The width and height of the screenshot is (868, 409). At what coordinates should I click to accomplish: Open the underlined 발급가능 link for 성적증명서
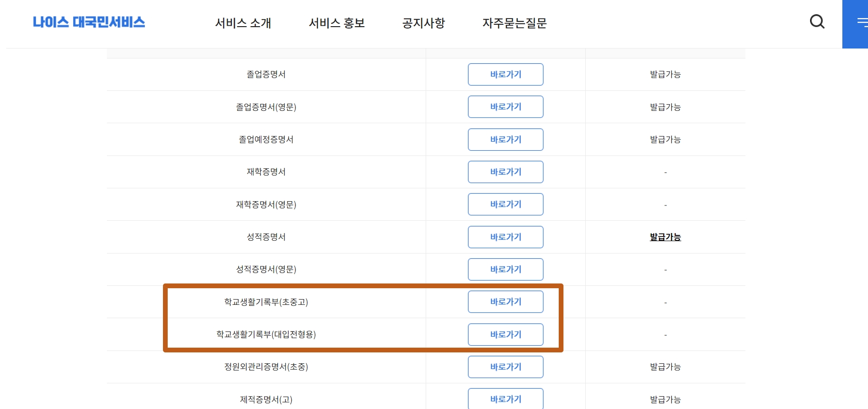tap(665, 237)
